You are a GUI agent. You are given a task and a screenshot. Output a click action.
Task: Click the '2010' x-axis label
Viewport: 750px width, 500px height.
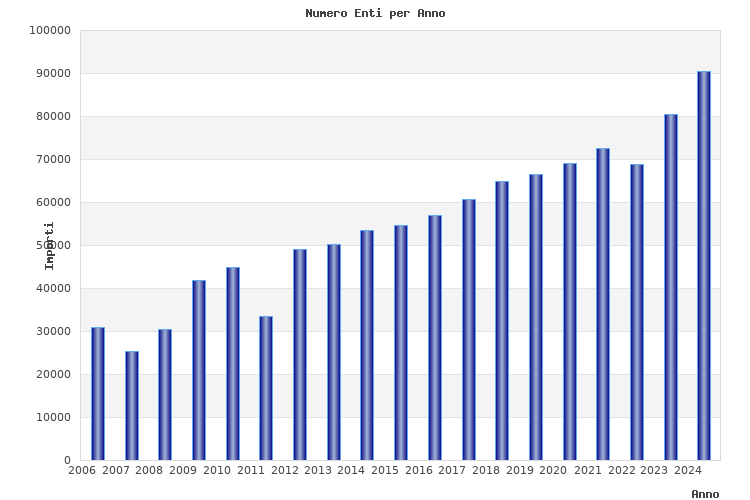pyautogui.click(x=217, y=470)
